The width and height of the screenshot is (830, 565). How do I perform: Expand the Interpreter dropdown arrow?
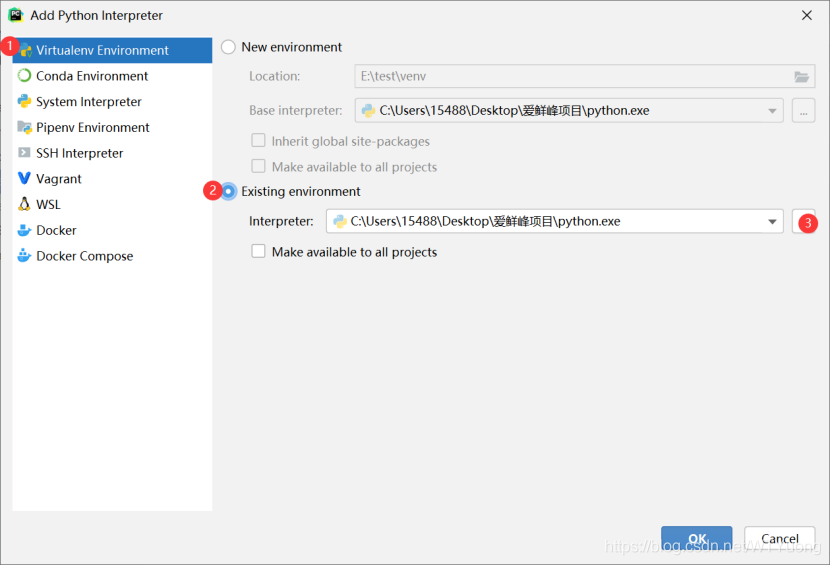point(772,221)
